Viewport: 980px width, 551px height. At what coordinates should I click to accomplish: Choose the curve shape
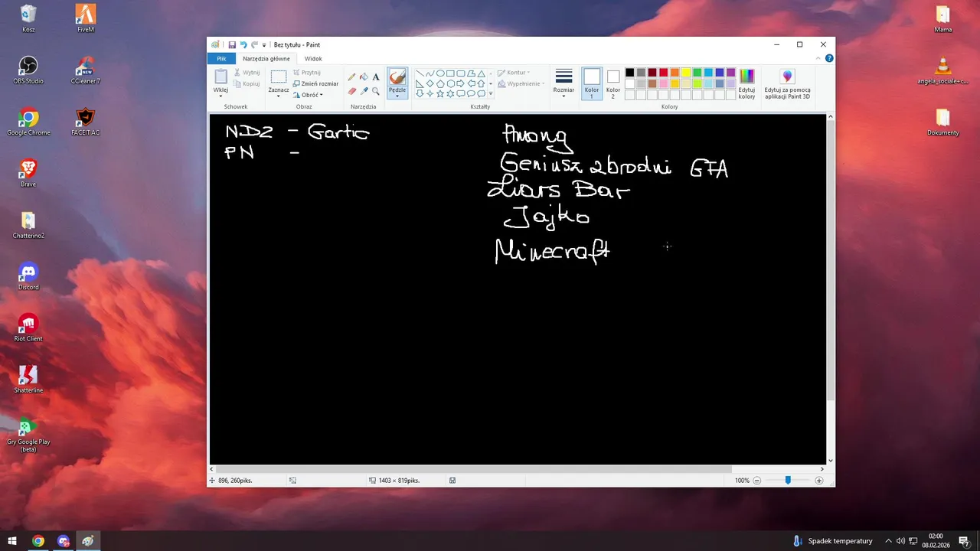click(430, 73)
